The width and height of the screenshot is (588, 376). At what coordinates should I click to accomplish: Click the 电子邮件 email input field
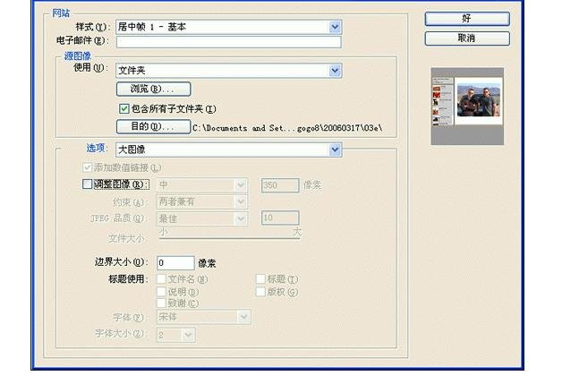tap(228, 41)
